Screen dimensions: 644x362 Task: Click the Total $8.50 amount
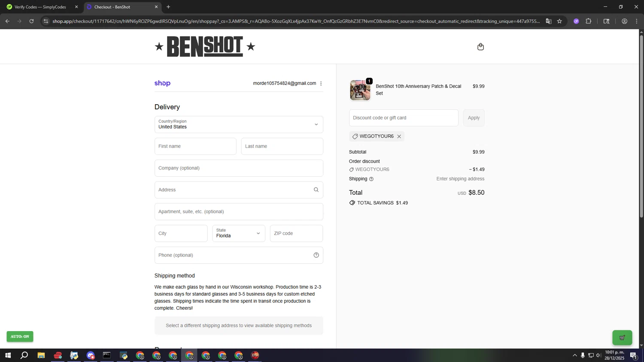click(x=476, y=193)
